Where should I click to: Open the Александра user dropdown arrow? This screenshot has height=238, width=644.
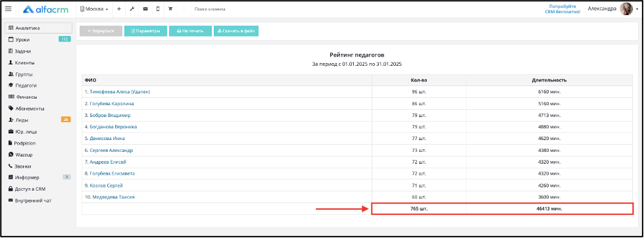tap(636, 9)
